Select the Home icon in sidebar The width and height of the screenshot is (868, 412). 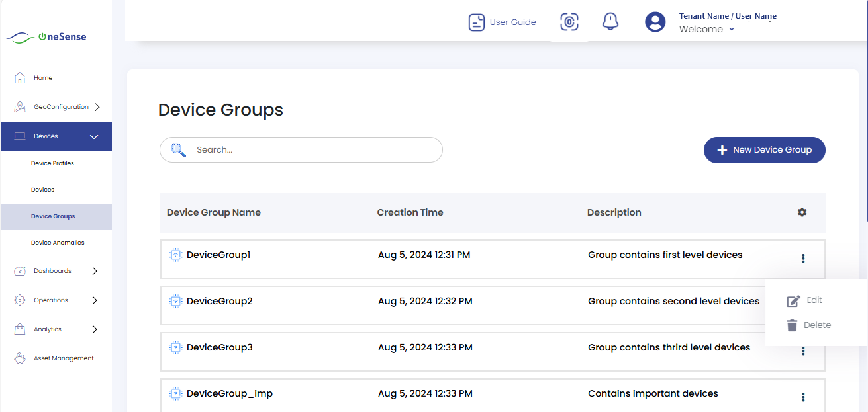[19, 77]
